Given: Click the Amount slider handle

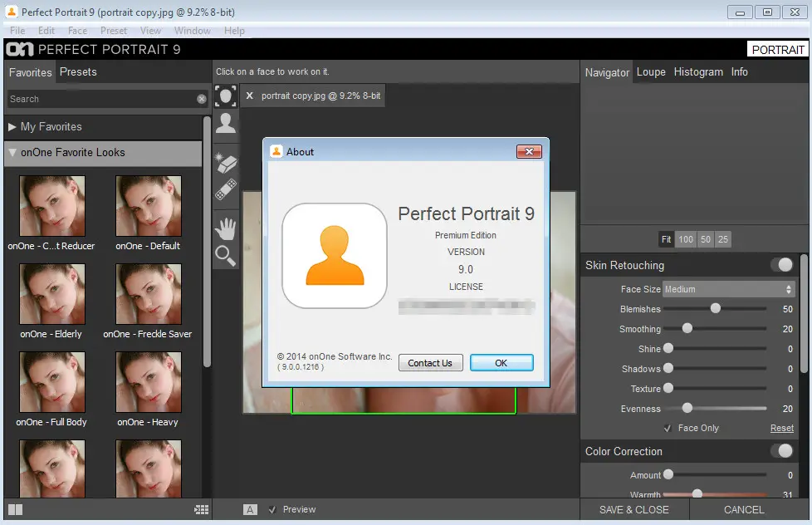Looking at the screenshot, I should [x=668, y=474].
